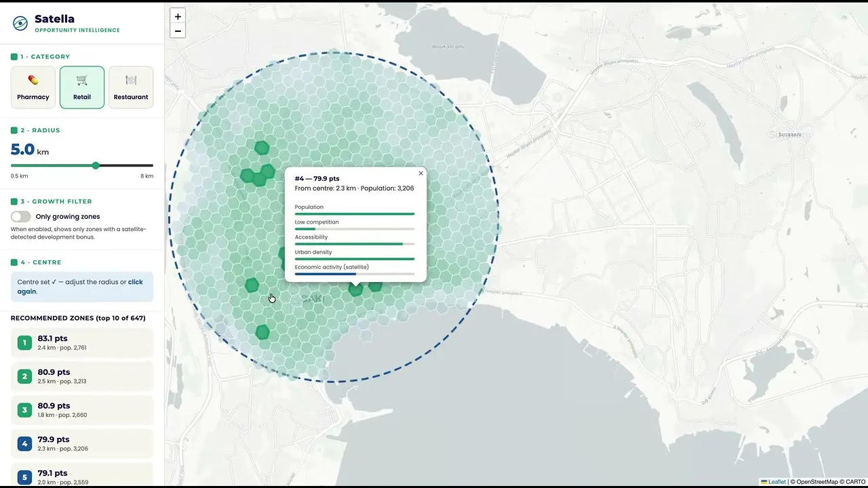Click the Satella eye logo icon
This screenshot has height=488, width=868.
point(20,23)
